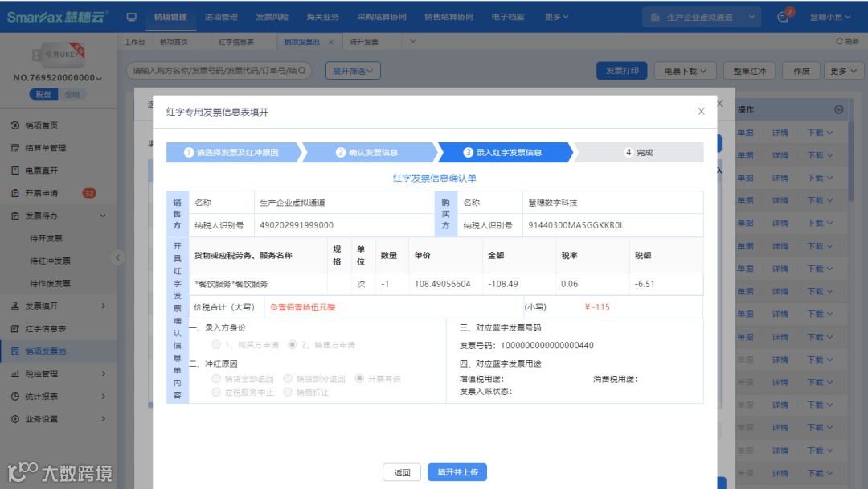Close the 销项发票池 tab with its X

pyautogui.click(x=331, y=42)
